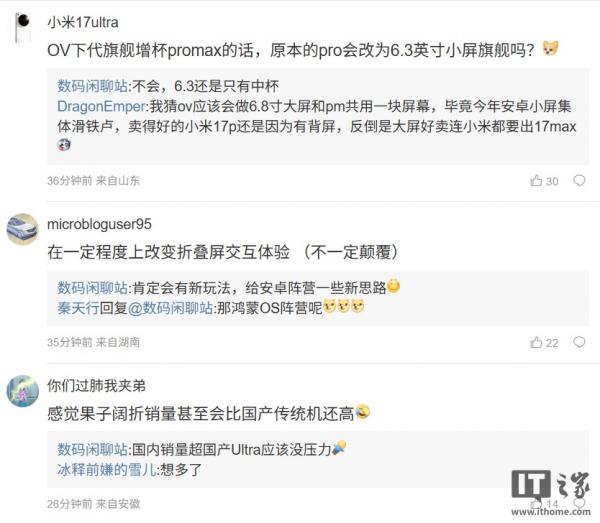Like the 你们过肺我夹弟 comment
Screen dimensions: 600x523
544,503
